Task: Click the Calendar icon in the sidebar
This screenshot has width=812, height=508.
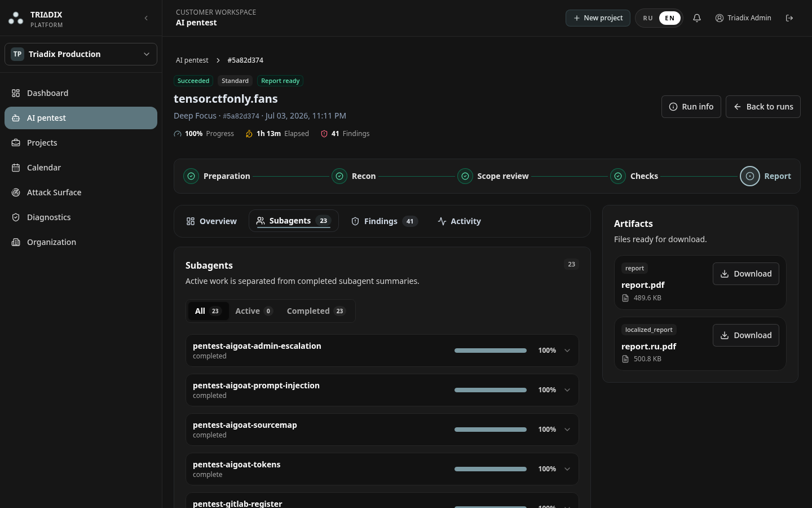Action: tap(16, 168)
